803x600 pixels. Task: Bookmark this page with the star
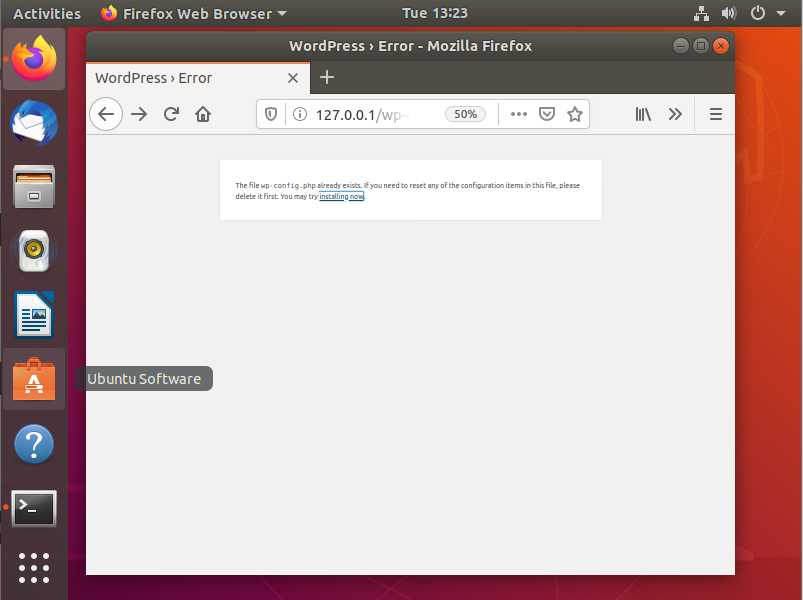tap(575, 114)
